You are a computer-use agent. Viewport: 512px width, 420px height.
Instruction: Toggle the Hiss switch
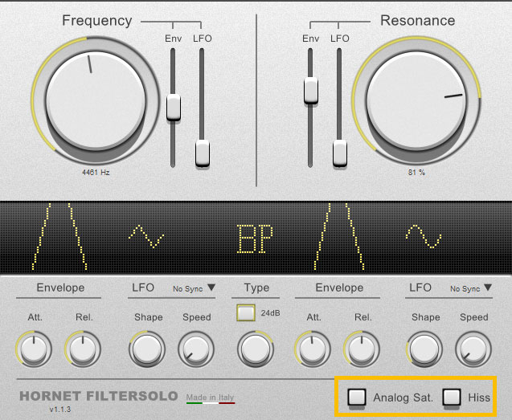click(453, 397)
